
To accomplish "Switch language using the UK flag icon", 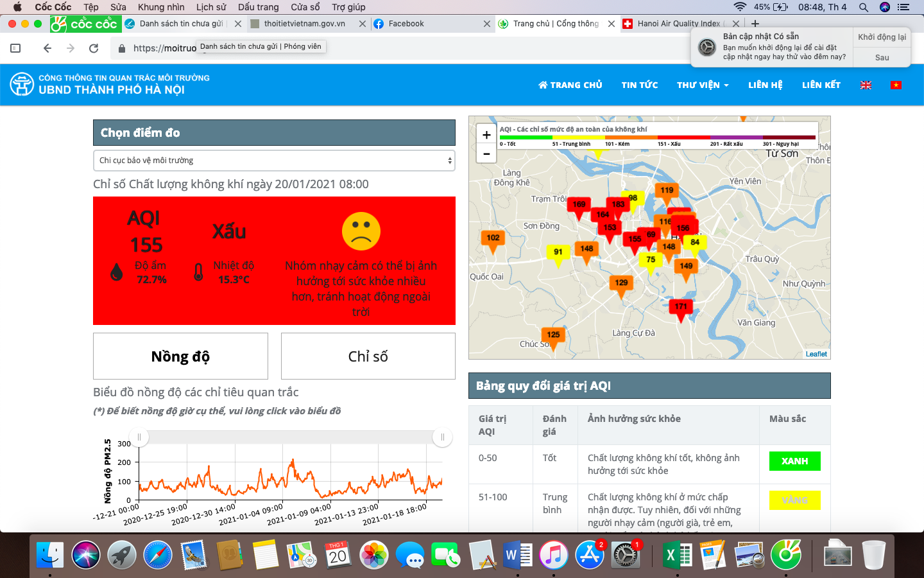I will [x=866, y=85].
